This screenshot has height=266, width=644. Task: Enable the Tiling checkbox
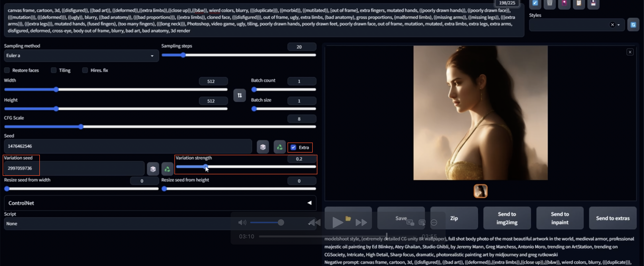(x=54, y=70)
